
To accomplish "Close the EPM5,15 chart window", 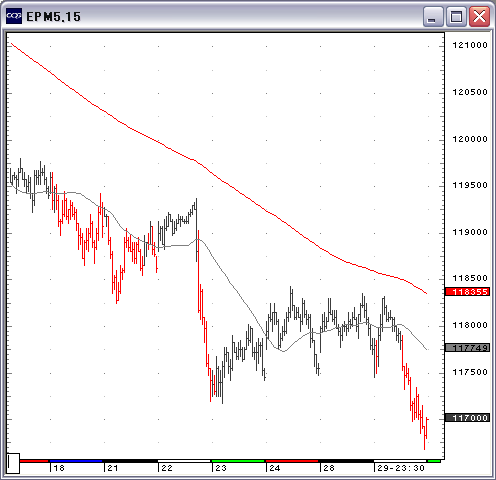I will point(479,16).
